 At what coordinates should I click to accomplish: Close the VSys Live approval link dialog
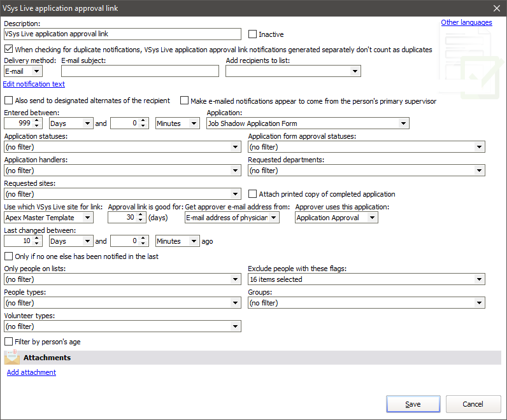pyautogui.click(x=496, y=8)
